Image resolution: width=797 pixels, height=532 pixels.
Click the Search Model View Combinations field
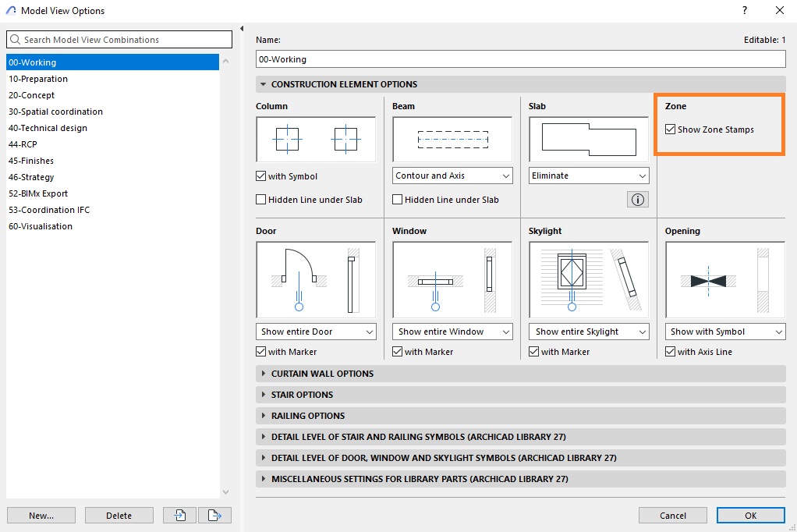click(119, 40)
